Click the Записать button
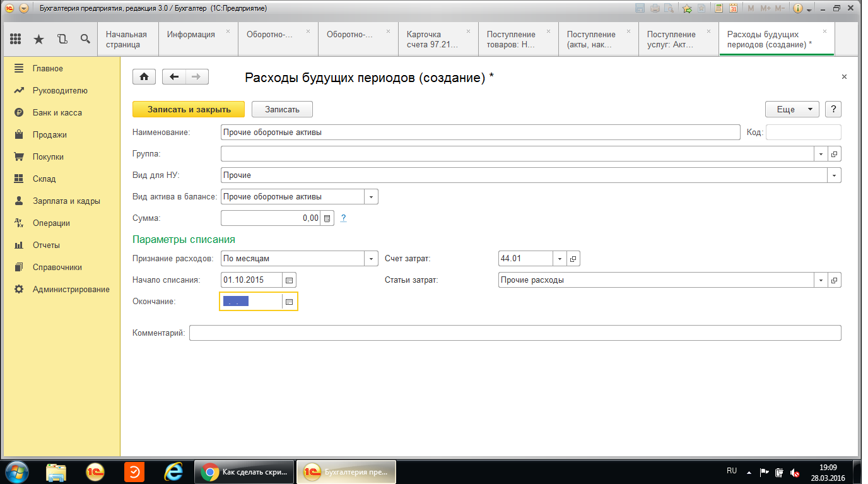Screen dimensions: 868x484 click(282, 109)
